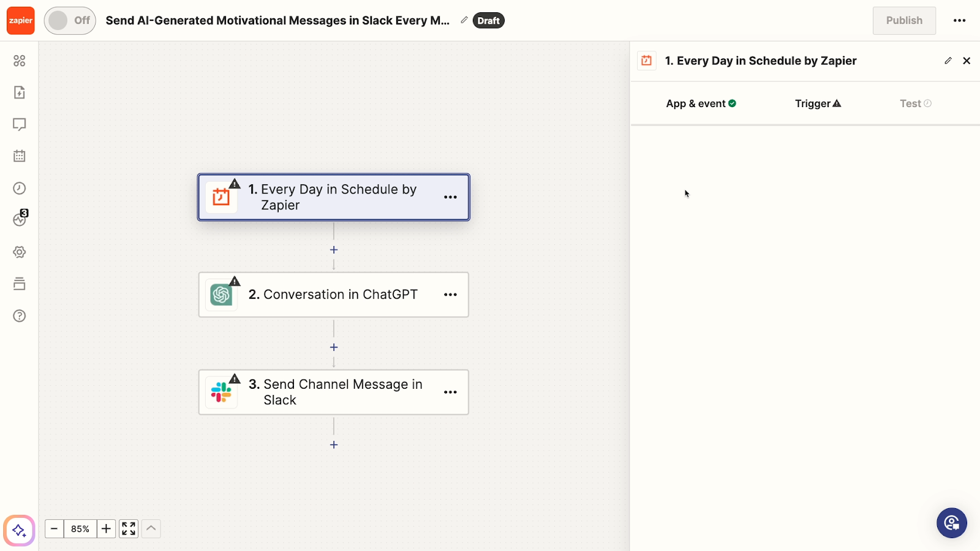Image resolution: width=980 pixels, height=551 pixels.
Task: Collapse zoom controls with chevron up
Action: [x=151, y=528]
